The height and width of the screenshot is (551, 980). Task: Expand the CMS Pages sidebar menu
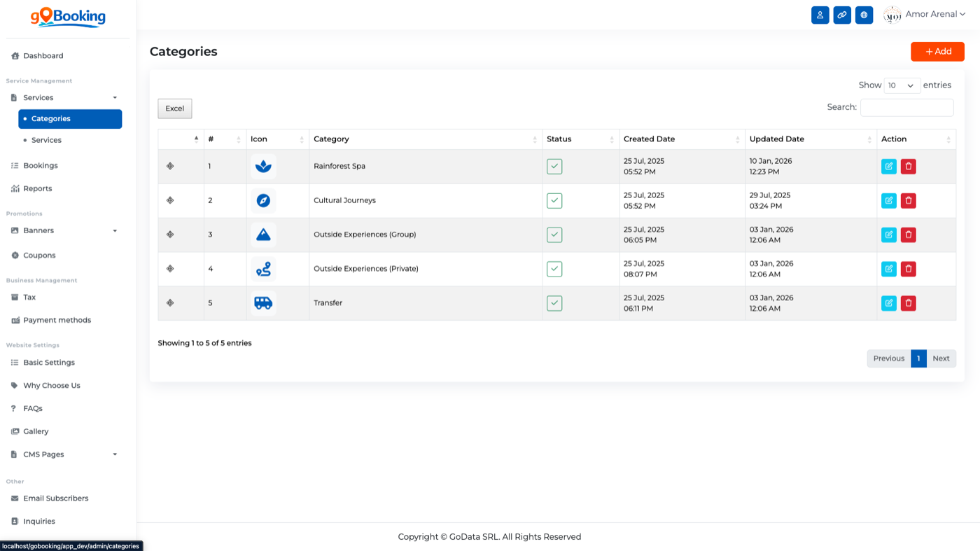pyautogui.click(x=64, y=454)
